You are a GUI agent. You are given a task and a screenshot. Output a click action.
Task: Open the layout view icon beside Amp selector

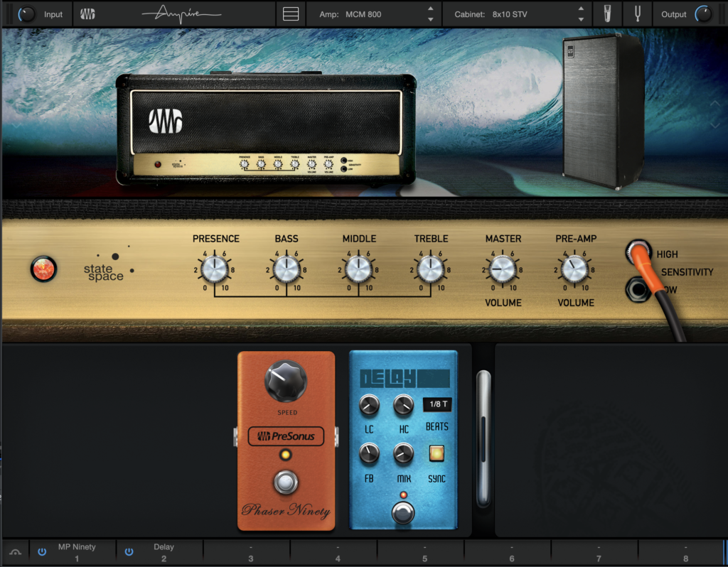(x=291, y=14)
